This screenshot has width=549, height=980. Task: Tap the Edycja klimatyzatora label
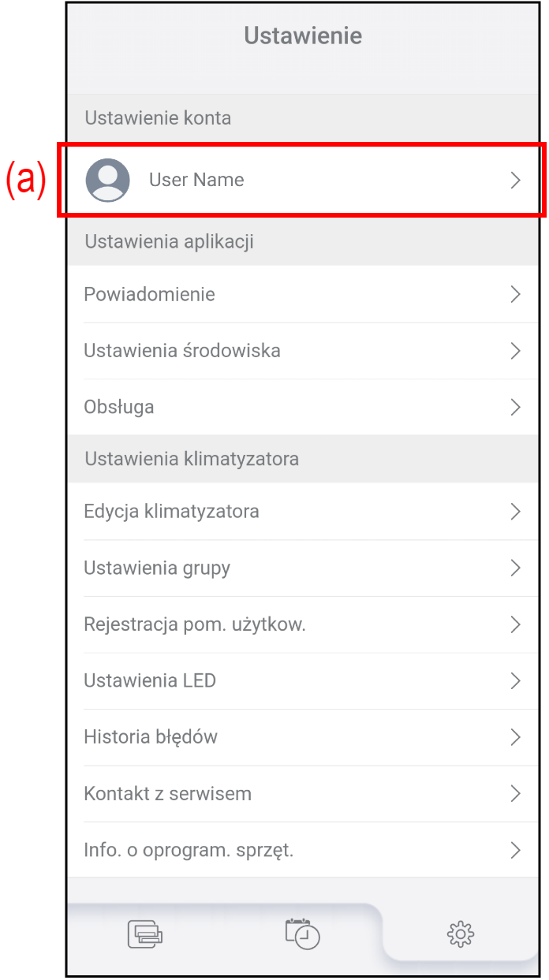pos(171,511)
